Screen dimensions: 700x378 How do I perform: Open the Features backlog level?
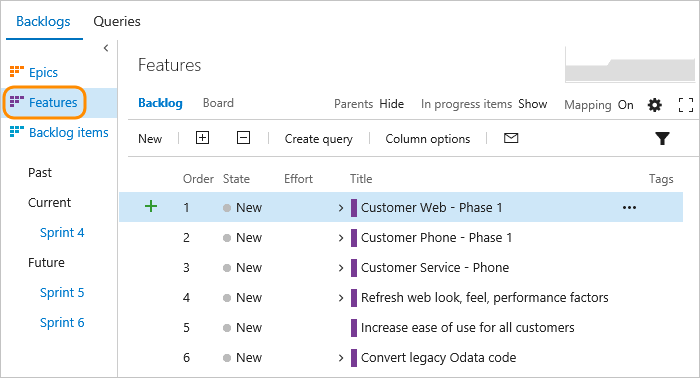[53, 102]
